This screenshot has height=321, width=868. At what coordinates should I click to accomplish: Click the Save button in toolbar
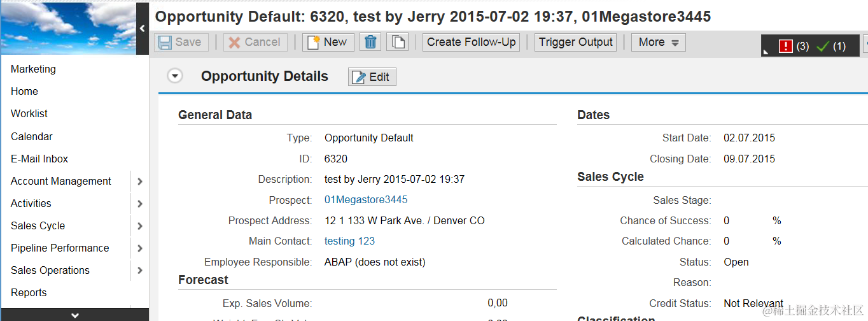coord(180,42)
